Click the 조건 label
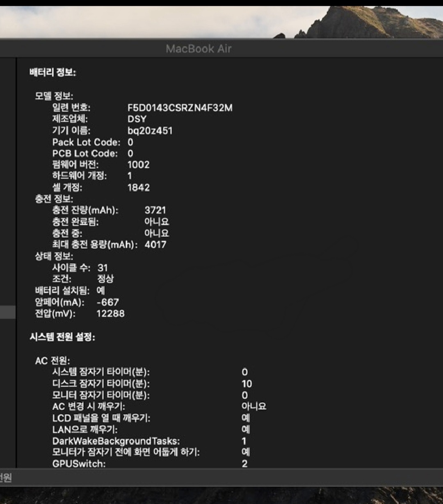 point(62,279)
